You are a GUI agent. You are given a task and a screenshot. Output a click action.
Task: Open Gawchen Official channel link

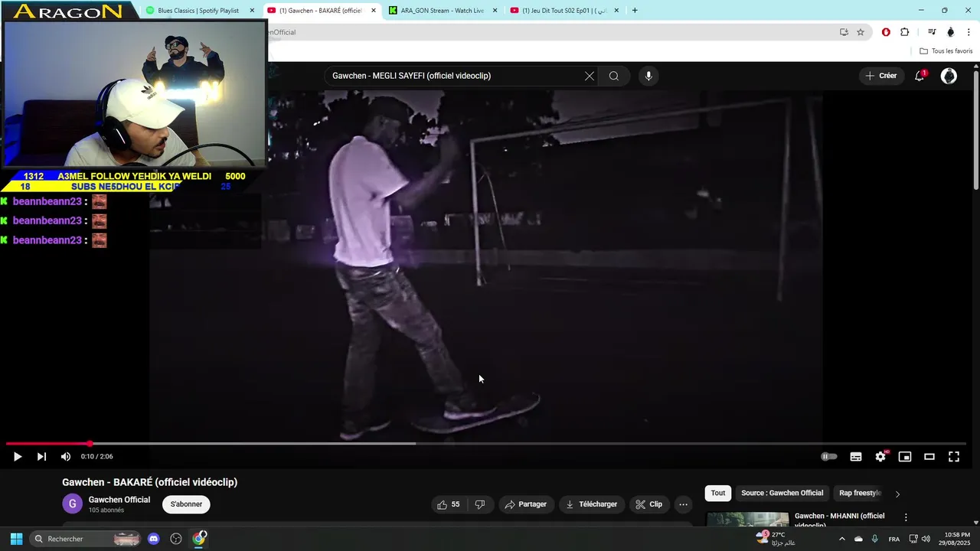[119, 500]
